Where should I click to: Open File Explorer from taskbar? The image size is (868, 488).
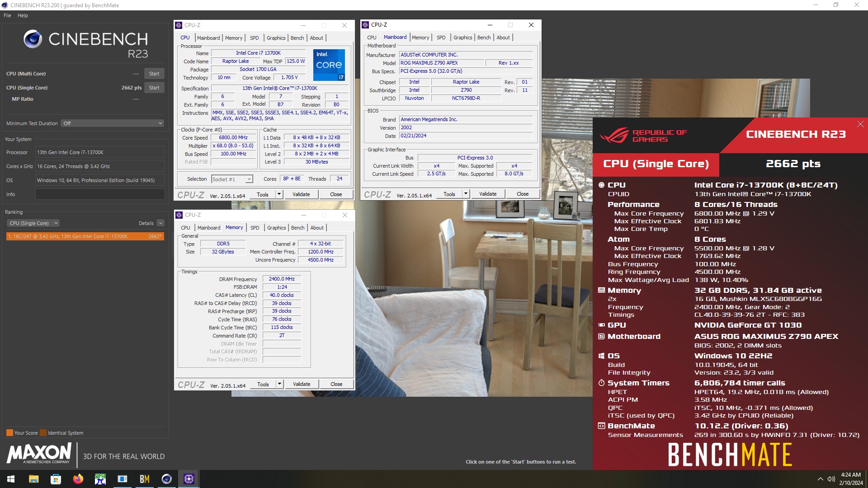(x=34, y=479)
